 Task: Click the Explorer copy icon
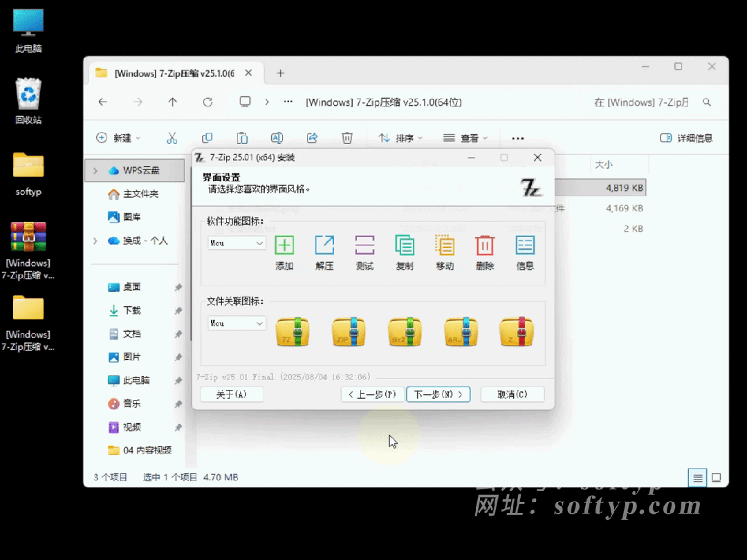[x=207, y=138]
